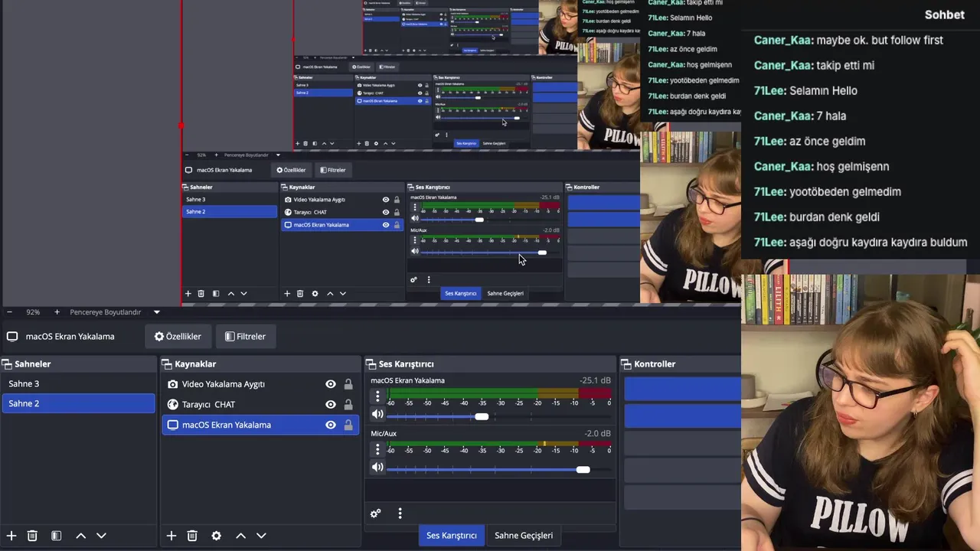Click the Mic/Aux volume slider handle
Screen dimensions: 980x551
[583, 469]
